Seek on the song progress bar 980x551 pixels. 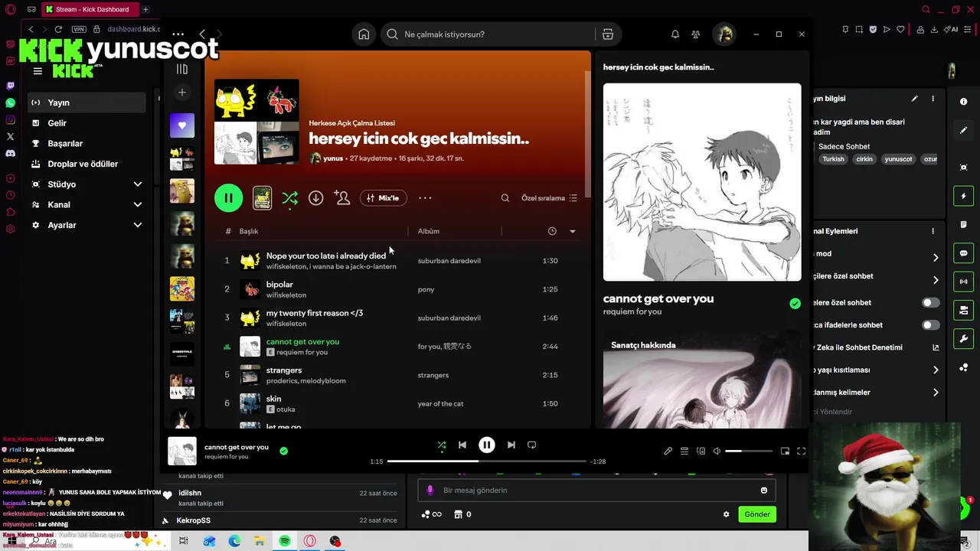487,461
